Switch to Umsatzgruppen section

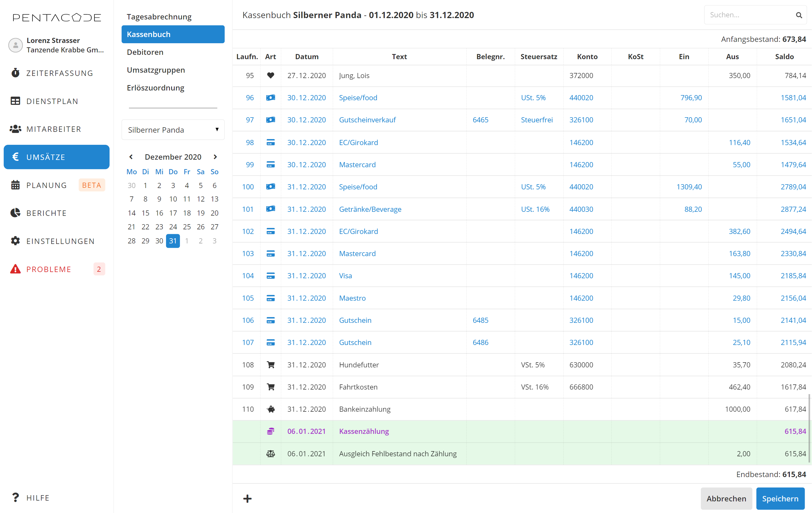click(x=156, y=70)
